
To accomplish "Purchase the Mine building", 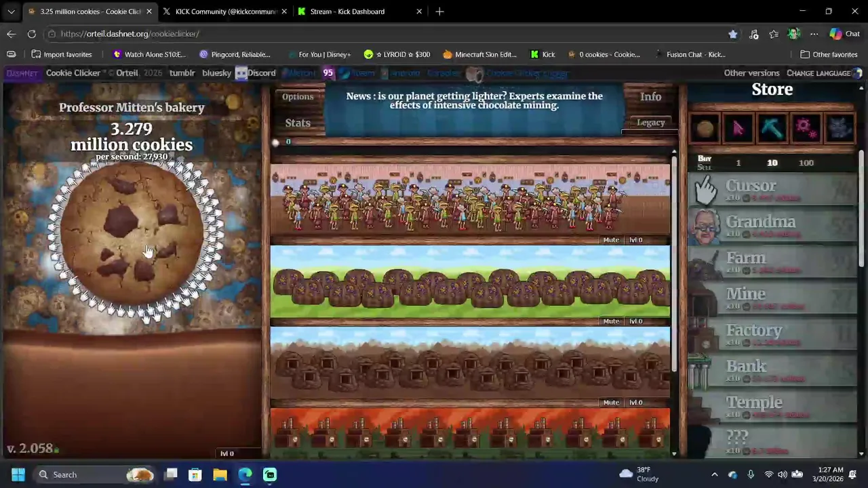I will click(772, 298).
